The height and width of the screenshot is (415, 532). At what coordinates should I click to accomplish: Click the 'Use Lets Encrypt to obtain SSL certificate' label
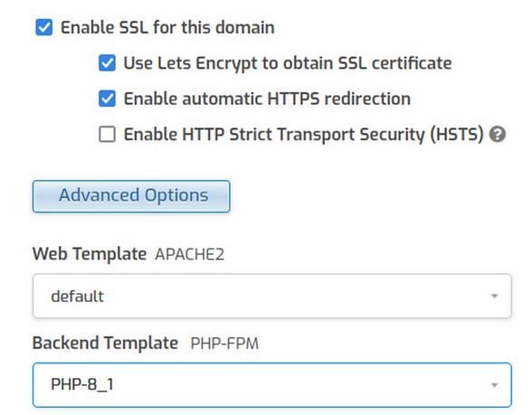(x=288, y=63)
